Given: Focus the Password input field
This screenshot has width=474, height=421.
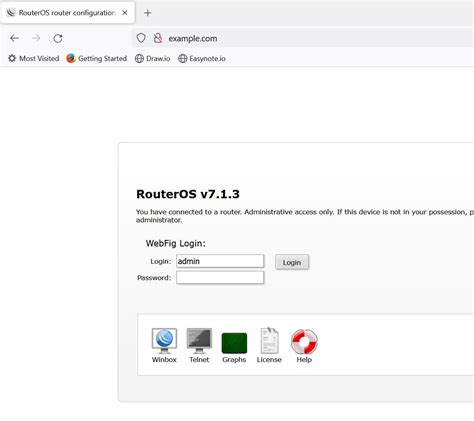Looking at the screenshot, I should (x=220, y=277).
